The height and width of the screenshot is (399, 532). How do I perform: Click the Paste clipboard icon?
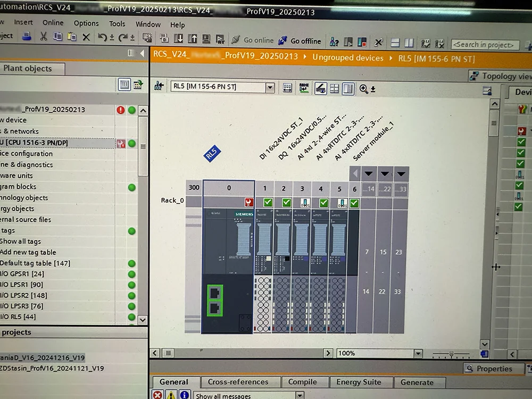point(72,36)
